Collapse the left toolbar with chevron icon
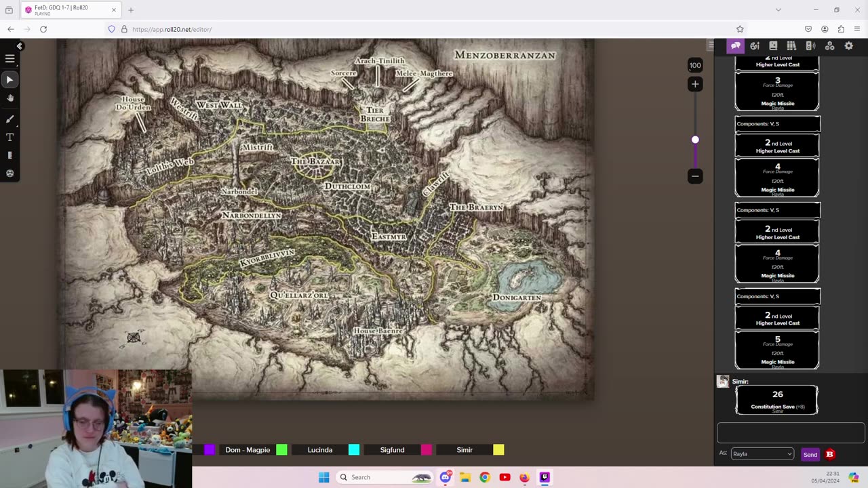The width and height of the screenshot is (868, 488). [x=20, y=46]
